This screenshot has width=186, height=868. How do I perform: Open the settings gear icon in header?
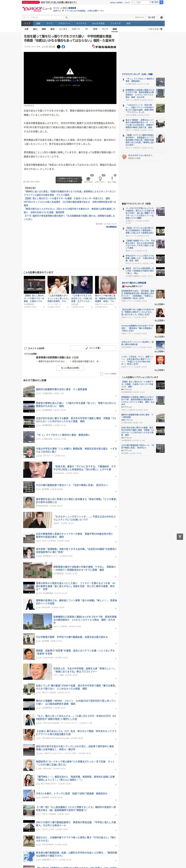tap(161, 17)
